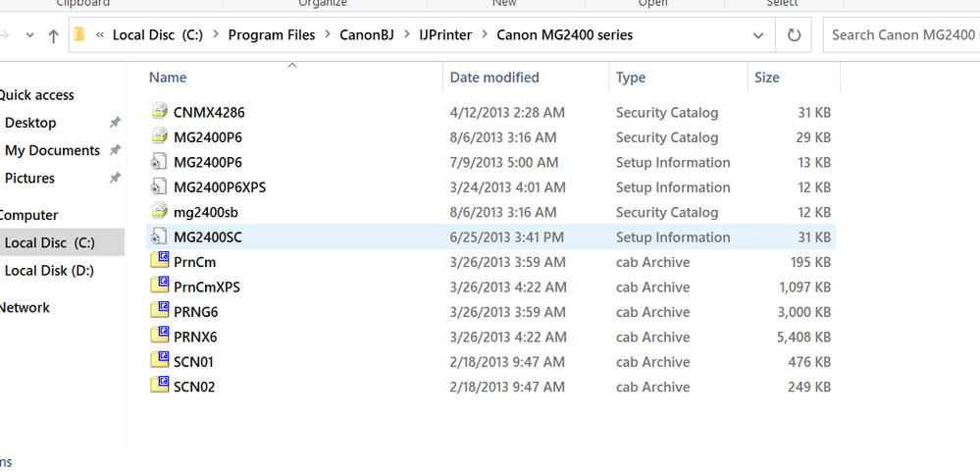Click the PRNX6 cab archive icon
The image size is (980, 475).
(160, 335)
